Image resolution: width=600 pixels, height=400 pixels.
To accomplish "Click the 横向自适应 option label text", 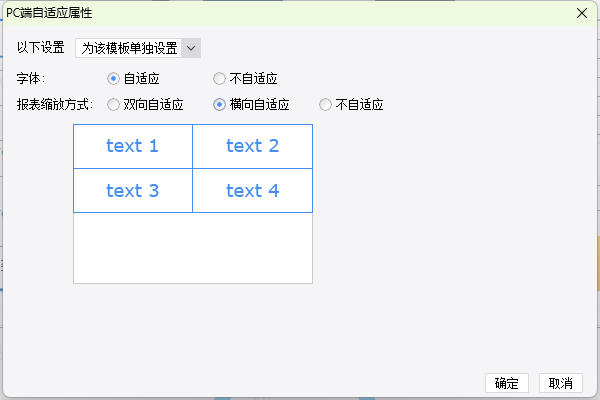I will pos(259,104).
